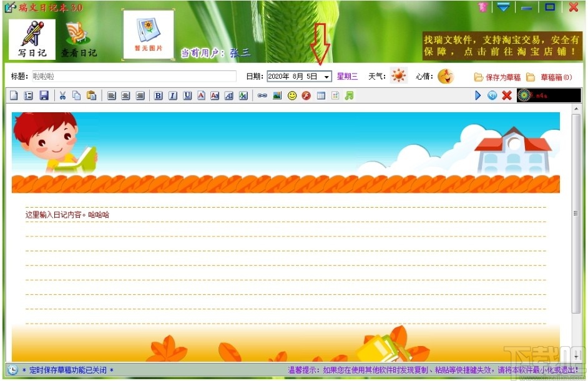The width and height of the screenshot is (588, 381).
Task: Click into the diary content text area
Action: click(x=286, y=266)
